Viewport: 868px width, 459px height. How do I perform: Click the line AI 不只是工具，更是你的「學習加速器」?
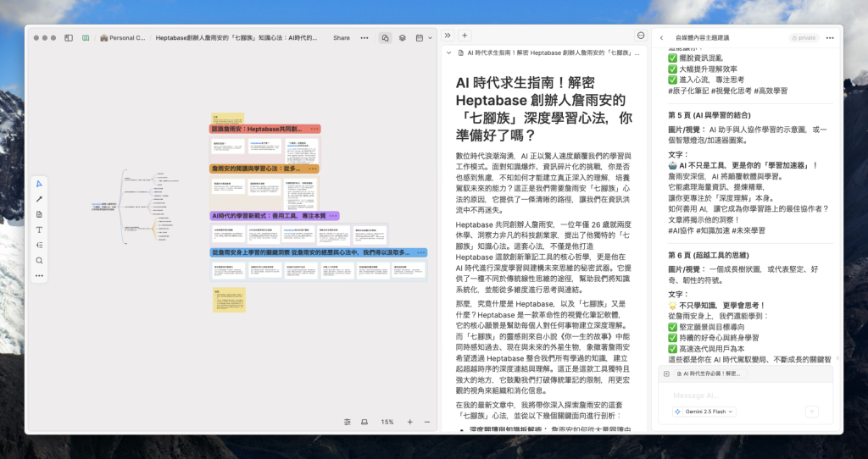coord(743,165)
